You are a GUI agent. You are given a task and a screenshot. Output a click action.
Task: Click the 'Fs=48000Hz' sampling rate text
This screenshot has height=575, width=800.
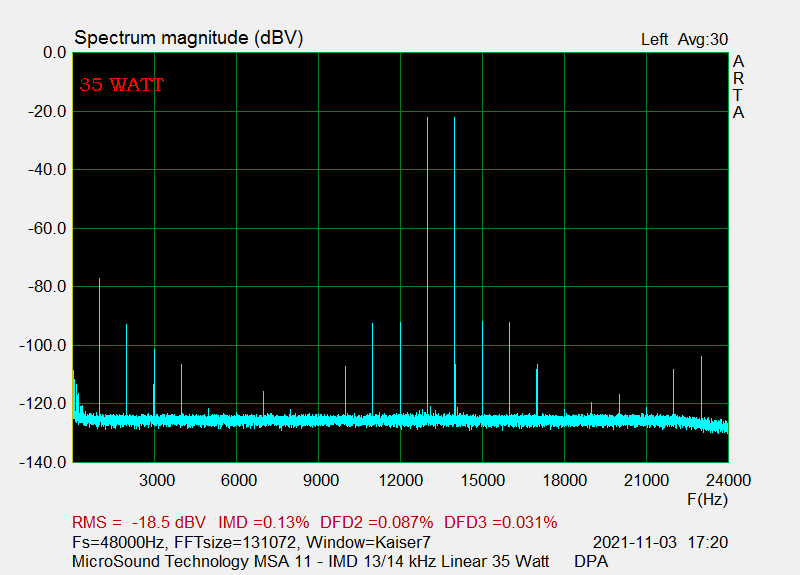tap(119, 542)
